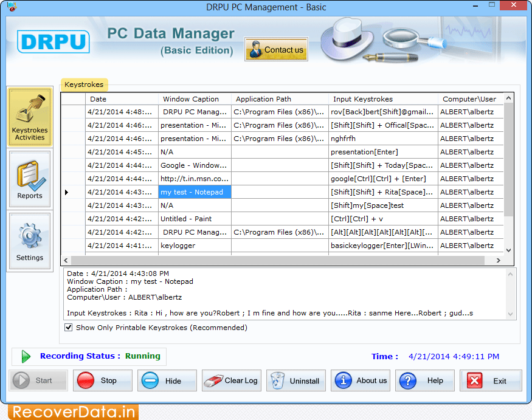The width and height of the screenshot is (532, 420).
Task: Click details pane scroll-down arrow
Action: [510, 314]
